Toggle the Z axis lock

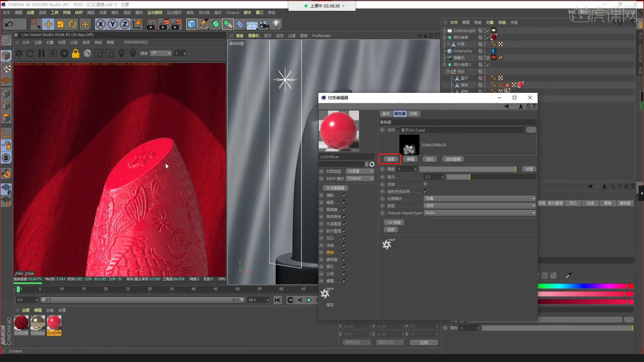coord(125,24)
